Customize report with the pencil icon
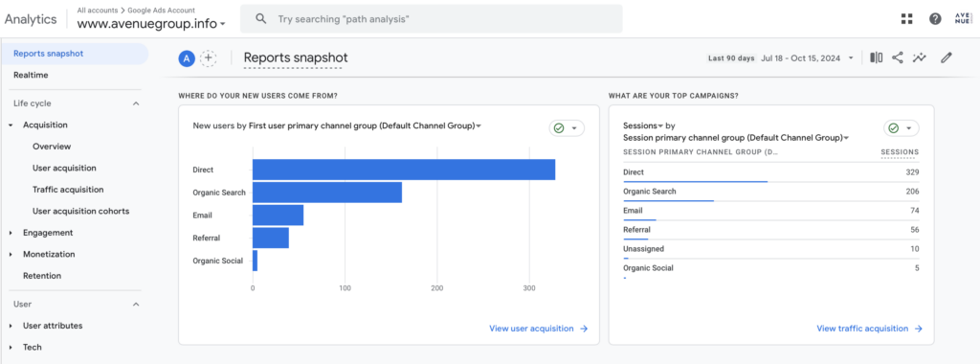Screen dimensions: 980x364 (947, 58)
